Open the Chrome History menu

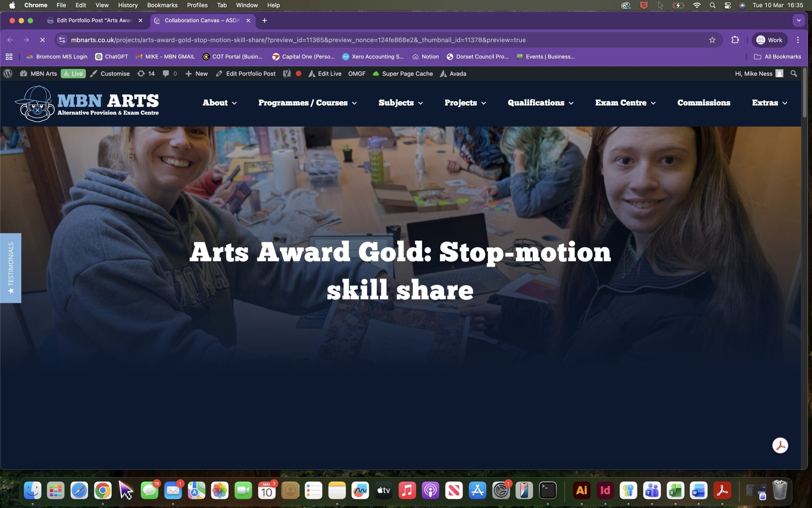(128, 5)
